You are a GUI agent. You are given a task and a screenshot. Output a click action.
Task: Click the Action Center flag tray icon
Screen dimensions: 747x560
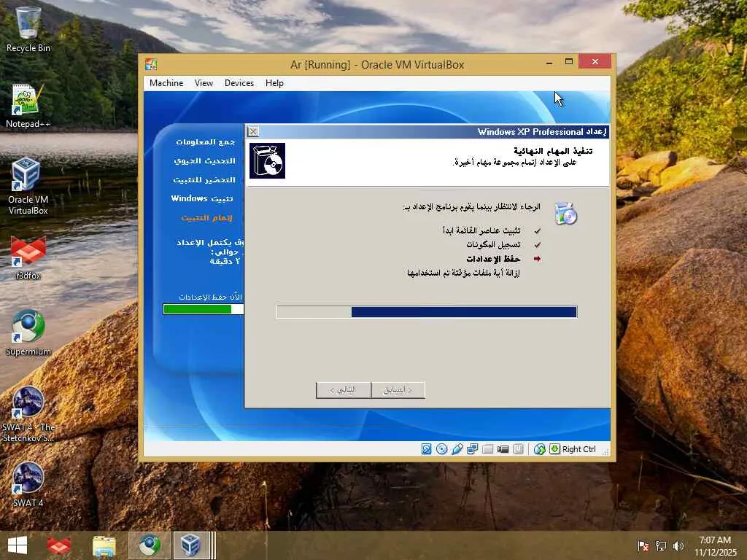(x=643, y=546)
